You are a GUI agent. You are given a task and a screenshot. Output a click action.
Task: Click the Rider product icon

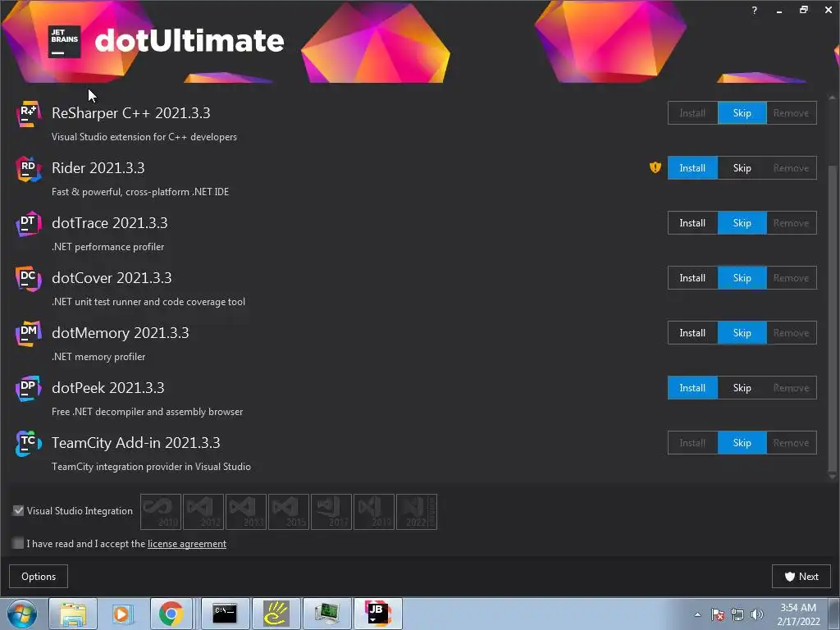tap(28, 169)
